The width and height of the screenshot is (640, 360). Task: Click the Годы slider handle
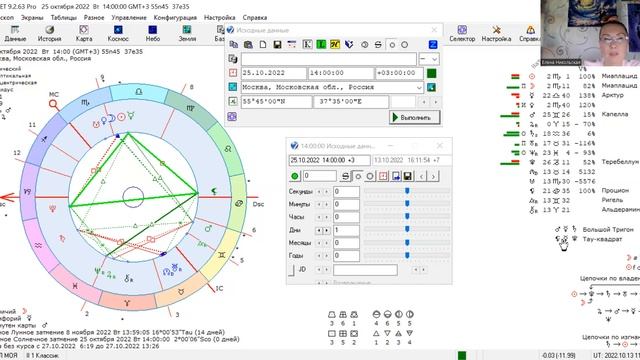point(407,255)
